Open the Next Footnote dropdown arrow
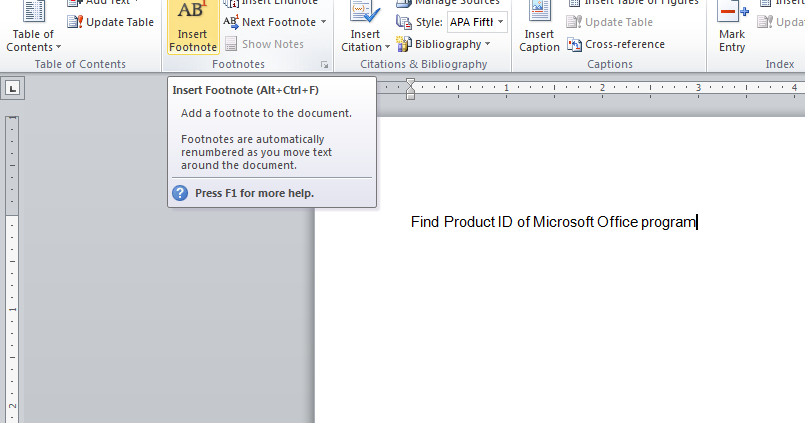This screenshot has height=423, width=805. (323, 22)
